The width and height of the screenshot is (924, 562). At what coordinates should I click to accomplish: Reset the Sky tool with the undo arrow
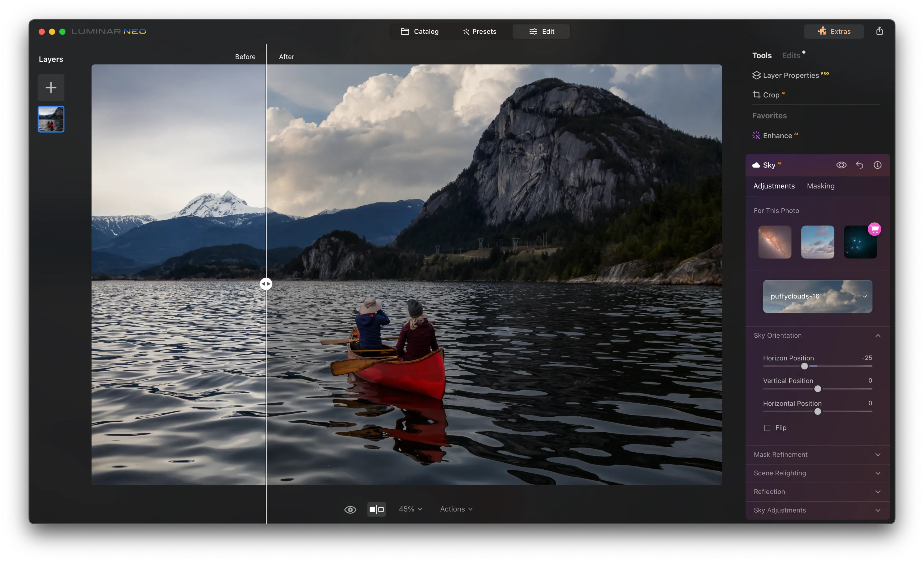(860, 165)
